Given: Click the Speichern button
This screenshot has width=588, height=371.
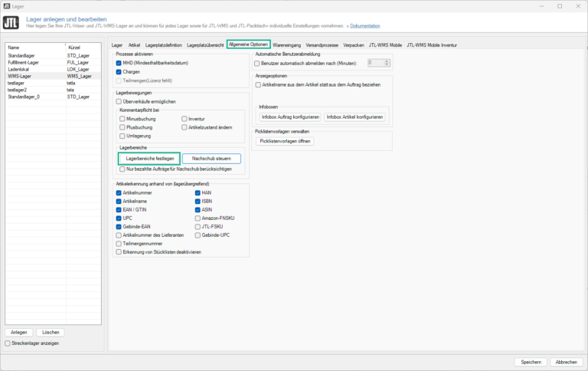Looking at the screenshot, I should pos(531,362).
